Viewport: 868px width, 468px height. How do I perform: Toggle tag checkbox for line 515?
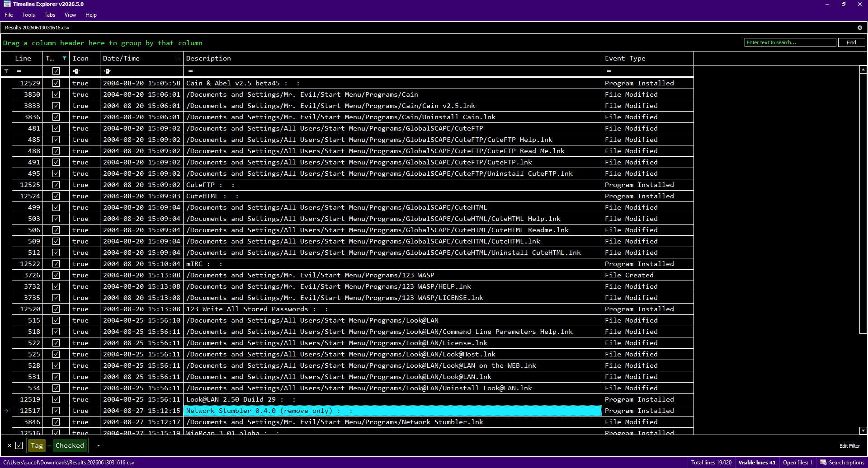click(56, 320)
